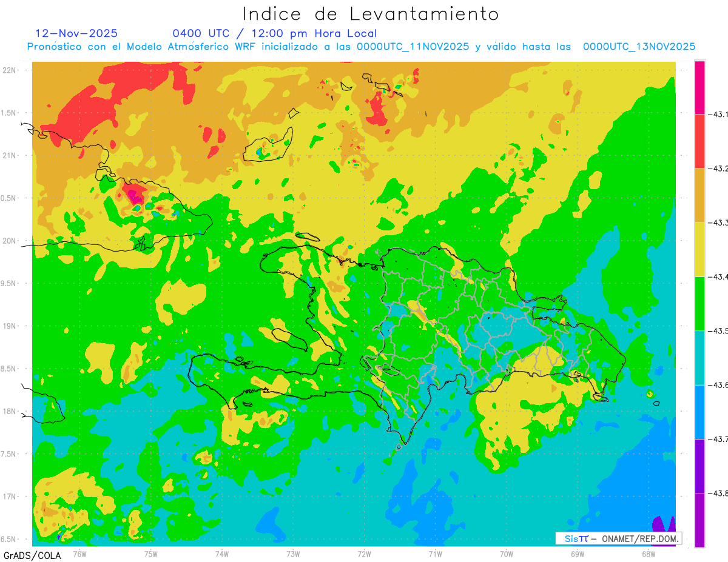The width and height of the screenshot is (728, 562).
Task: Click the '71W' longitude label
Action: pyautogui.click(x=435, y=554)
